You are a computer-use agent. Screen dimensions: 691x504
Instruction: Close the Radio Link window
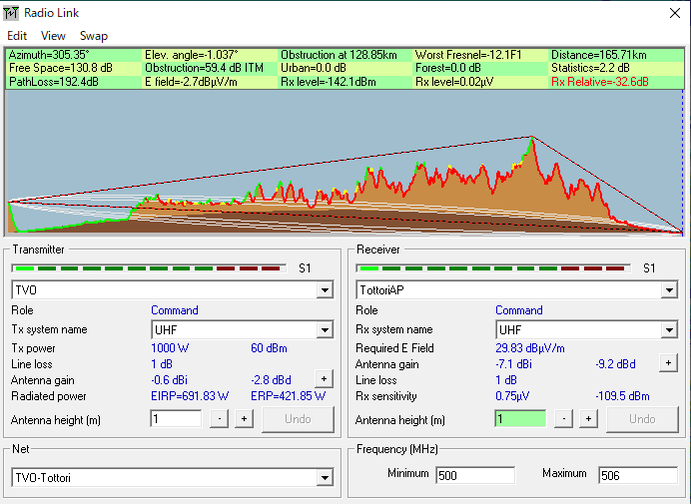[x=675, y=13]
